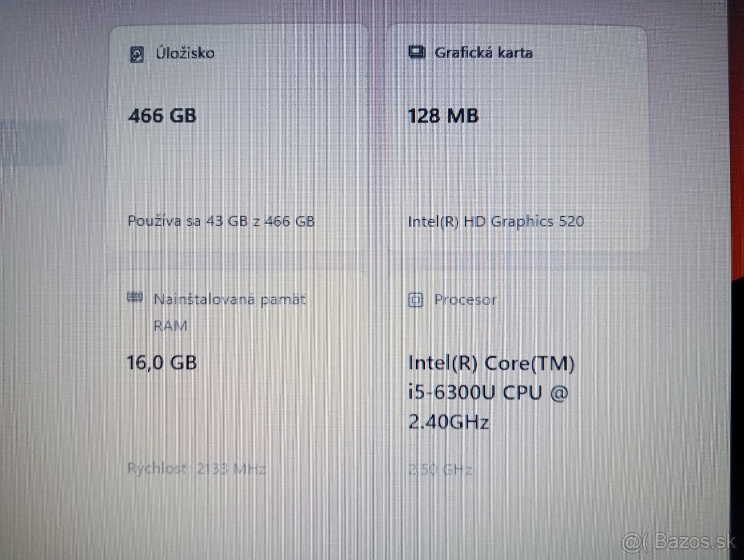Click the Používa sa 43 GB usage text
This screenshot has height=560, width=744.
pos(221,221)
